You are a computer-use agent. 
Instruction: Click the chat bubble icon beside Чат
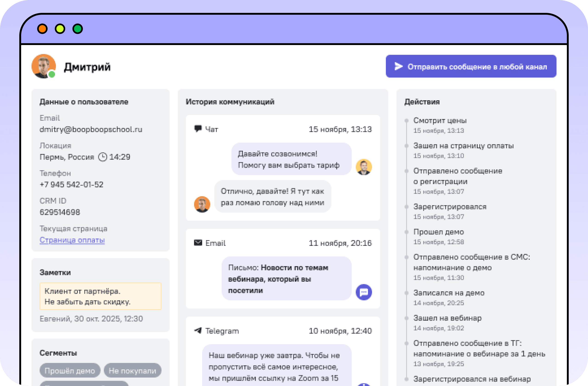click(198, 129)
